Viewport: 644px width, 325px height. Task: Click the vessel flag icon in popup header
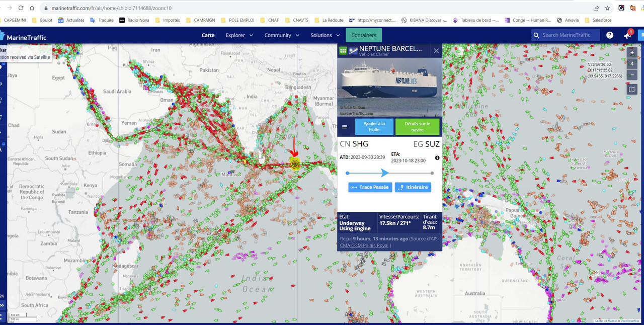pos(353,50)
